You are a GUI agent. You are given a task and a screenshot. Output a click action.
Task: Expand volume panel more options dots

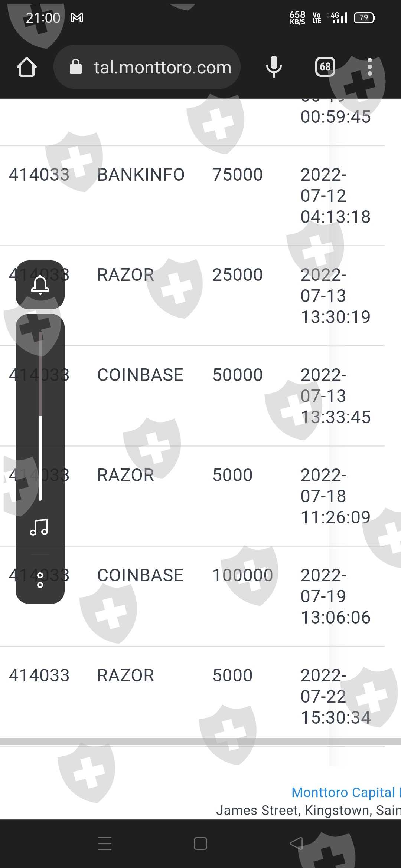click(x=40, y=580)
